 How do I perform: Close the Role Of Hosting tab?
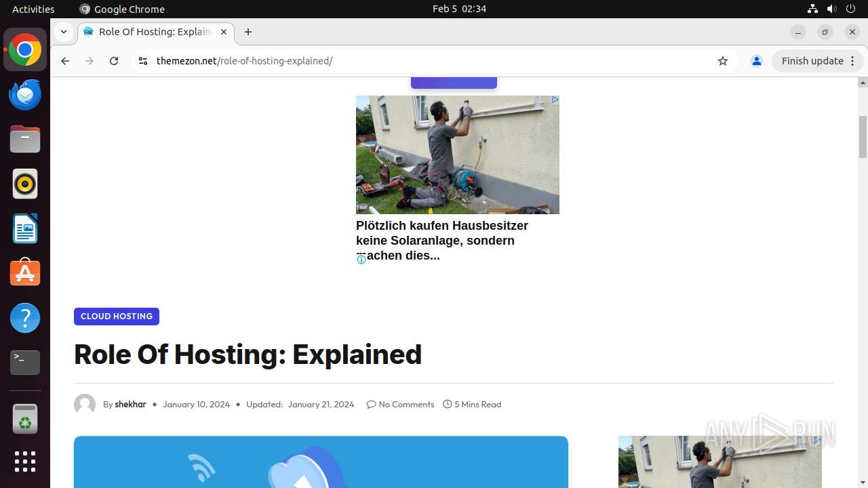pyautogui.click(x=224, y=32)
